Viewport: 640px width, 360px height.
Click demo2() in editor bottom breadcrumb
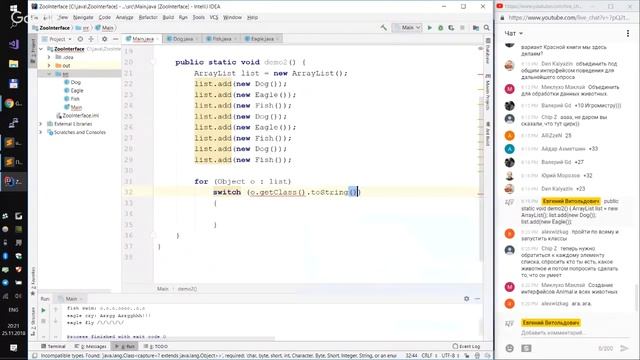[187, 289]
